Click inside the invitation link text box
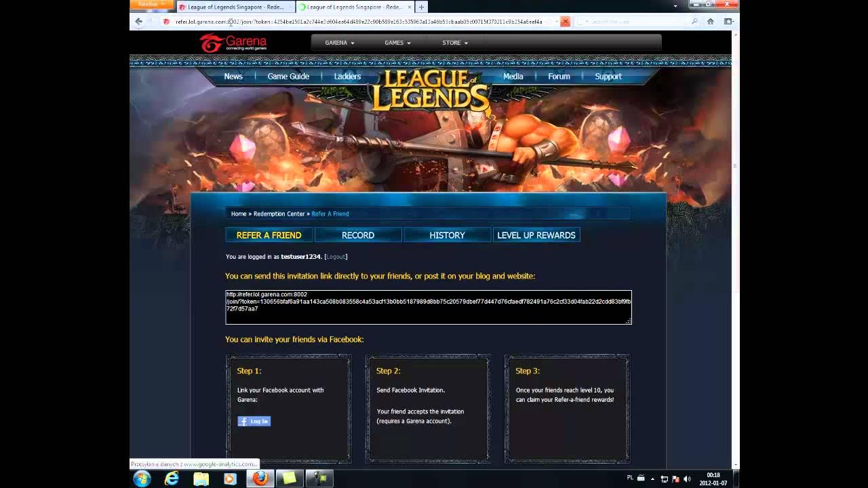The height and width of the screenshot is (488, 868). tap(429, 307)
